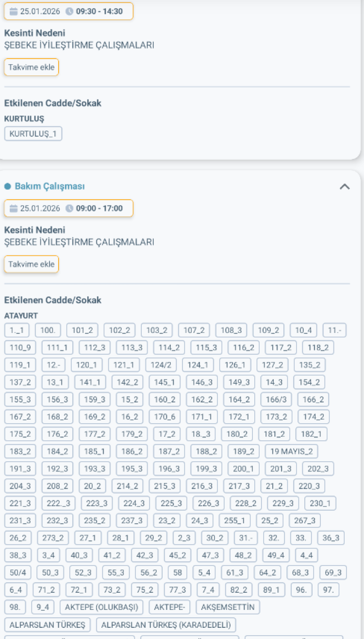364x639 pixels.
Task: Select the KURTULUŞ_1 street tag
Action: (x=33, y=134)
